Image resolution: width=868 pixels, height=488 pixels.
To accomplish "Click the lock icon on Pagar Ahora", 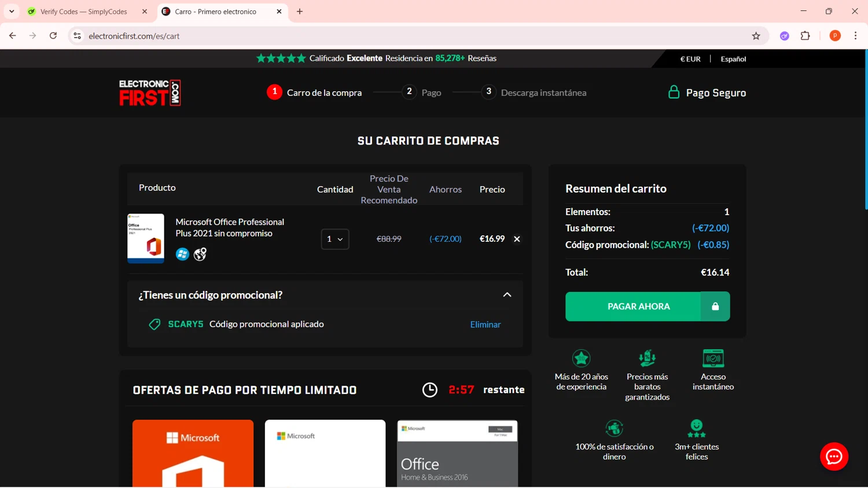I will tap(715, 306).
